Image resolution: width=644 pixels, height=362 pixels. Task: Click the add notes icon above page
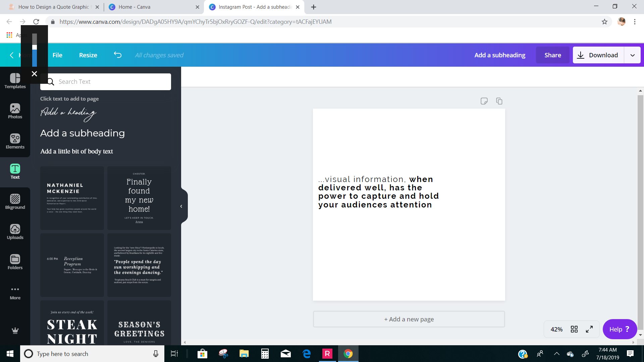484,101
